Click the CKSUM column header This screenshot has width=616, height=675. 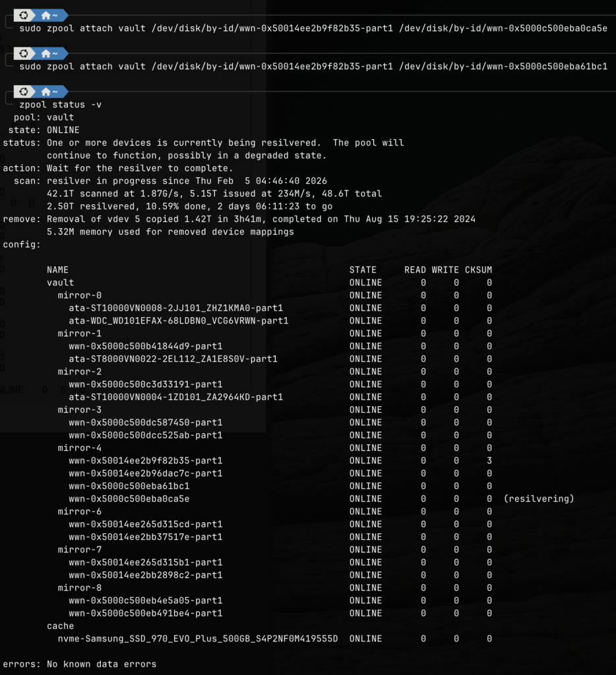point(478,270)
